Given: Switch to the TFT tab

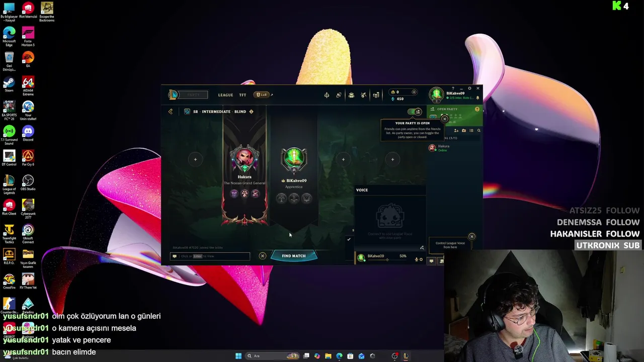Looking at the screenshot, I should (243, 95).
